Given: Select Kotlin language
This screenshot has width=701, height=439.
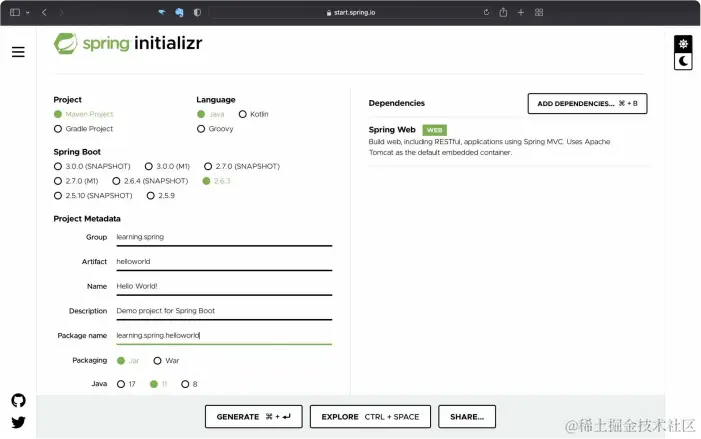Looking at the screenshot, I should click(253, 114).
